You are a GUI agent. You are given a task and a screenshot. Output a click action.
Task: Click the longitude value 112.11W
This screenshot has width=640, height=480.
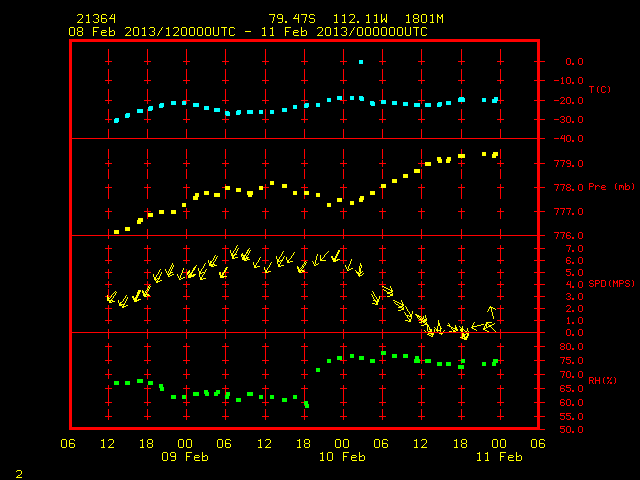pyautogui.click(x=360, y=19)
